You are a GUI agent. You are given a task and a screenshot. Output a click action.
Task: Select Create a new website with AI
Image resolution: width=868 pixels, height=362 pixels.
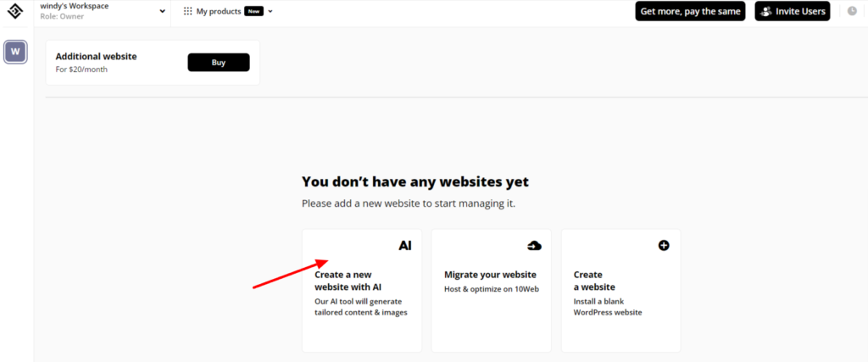362,291
